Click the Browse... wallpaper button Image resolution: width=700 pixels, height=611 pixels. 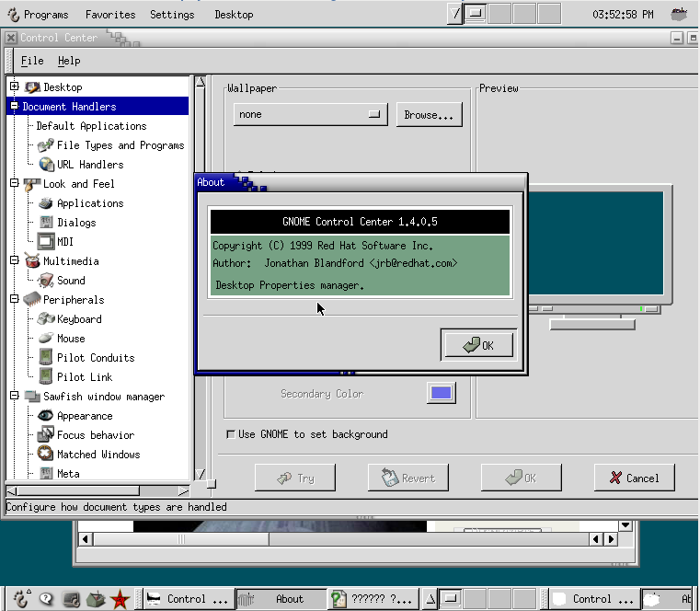coord(429,115)
